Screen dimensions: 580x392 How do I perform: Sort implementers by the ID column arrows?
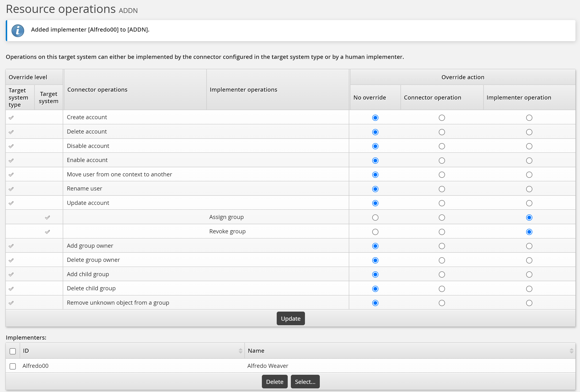tap(240, 351)
